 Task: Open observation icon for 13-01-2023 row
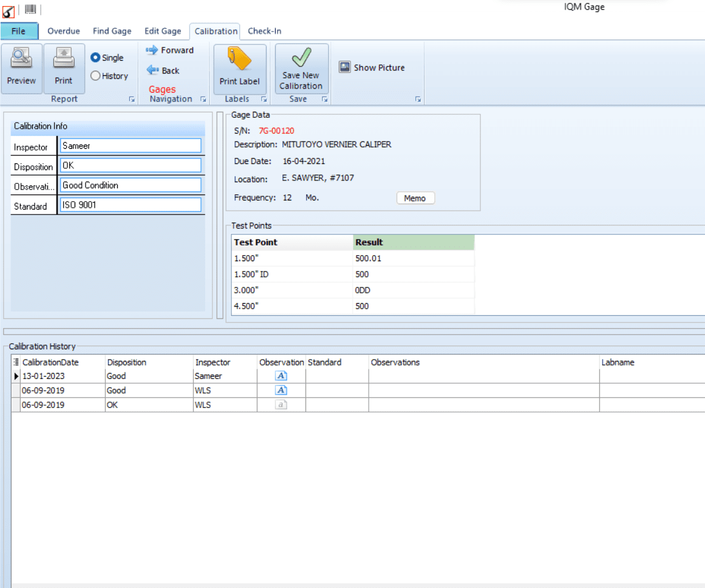pyautogui.click(x=281, y=375)
